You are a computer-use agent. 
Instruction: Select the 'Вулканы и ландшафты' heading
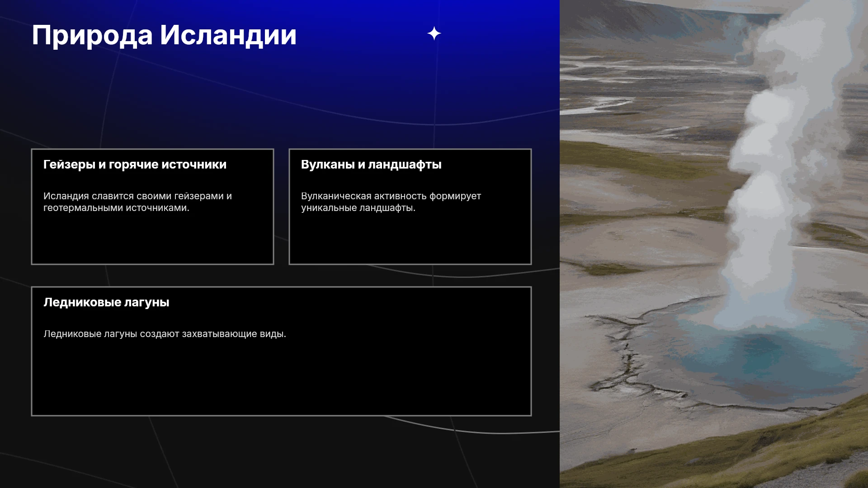tap(371, 164)
